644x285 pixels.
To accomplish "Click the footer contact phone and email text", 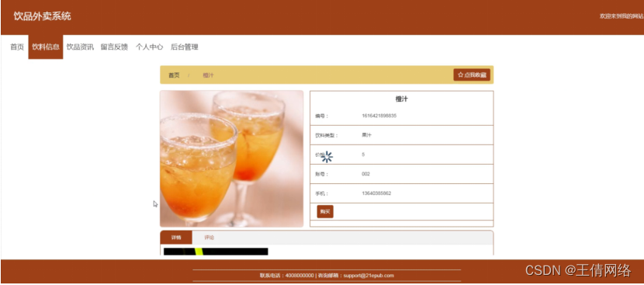I will point(327,276).
